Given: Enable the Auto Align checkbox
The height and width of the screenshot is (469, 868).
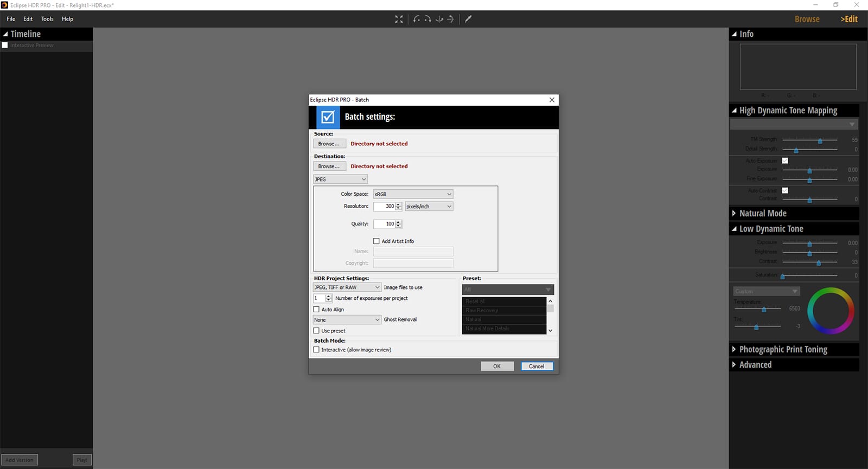Looking at the screenshot, I should click(x=316, y=310).
